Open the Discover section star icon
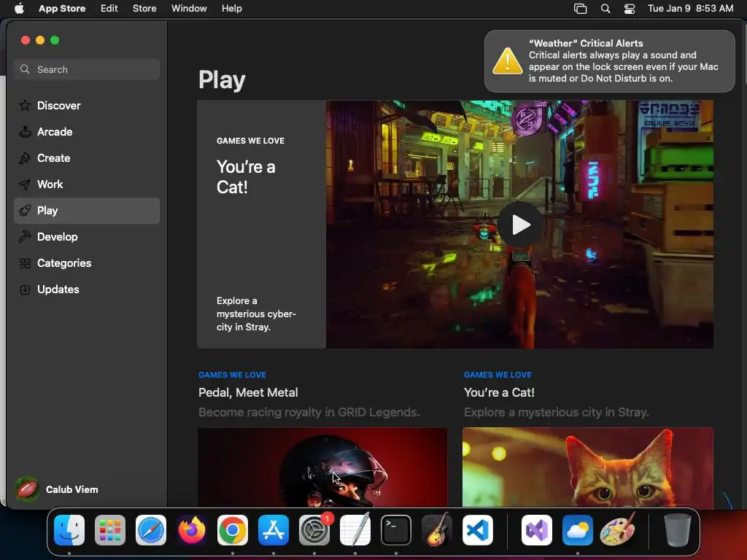The height and width of the screenshot is (560, 747). (x=25, y=105)
